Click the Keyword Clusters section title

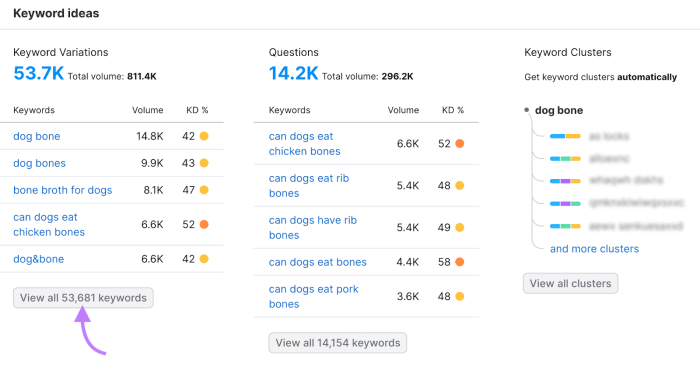(x=568, y=52)
